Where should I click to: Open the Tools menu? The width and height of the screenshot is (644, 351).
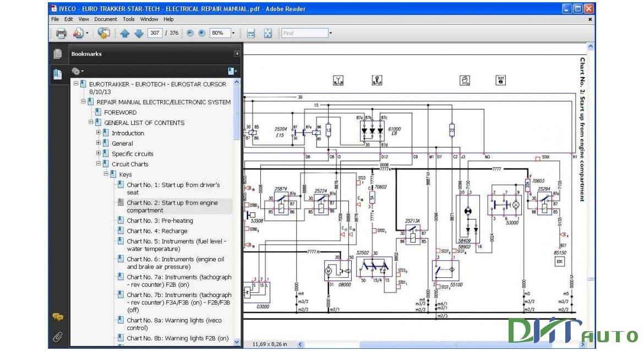coord(129,19)
